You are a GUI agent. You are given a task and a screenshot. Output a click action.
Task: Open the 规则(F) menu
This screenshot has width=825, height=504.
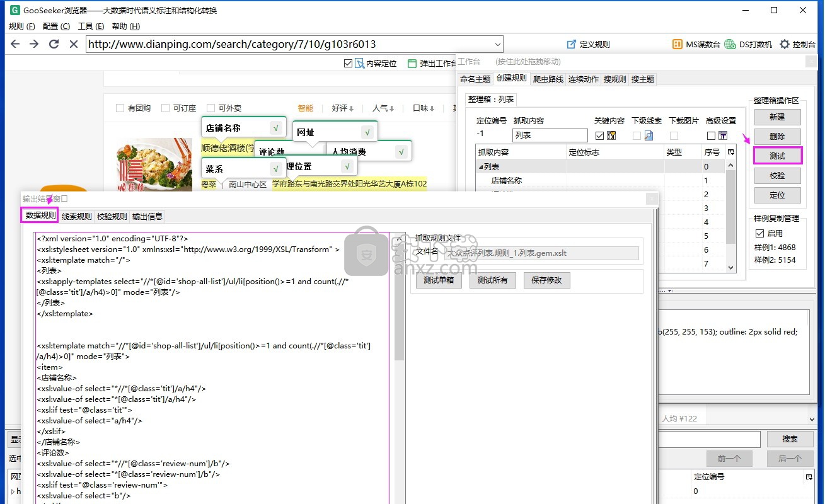click(x=21, y=26)
